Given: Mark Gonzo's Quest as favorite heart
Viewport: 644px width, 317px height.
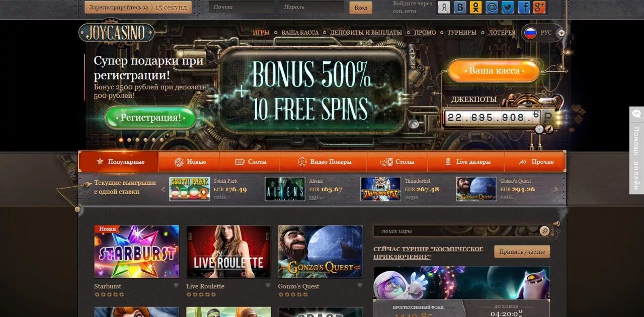Looking at the screenshot, I should point(360,285).
